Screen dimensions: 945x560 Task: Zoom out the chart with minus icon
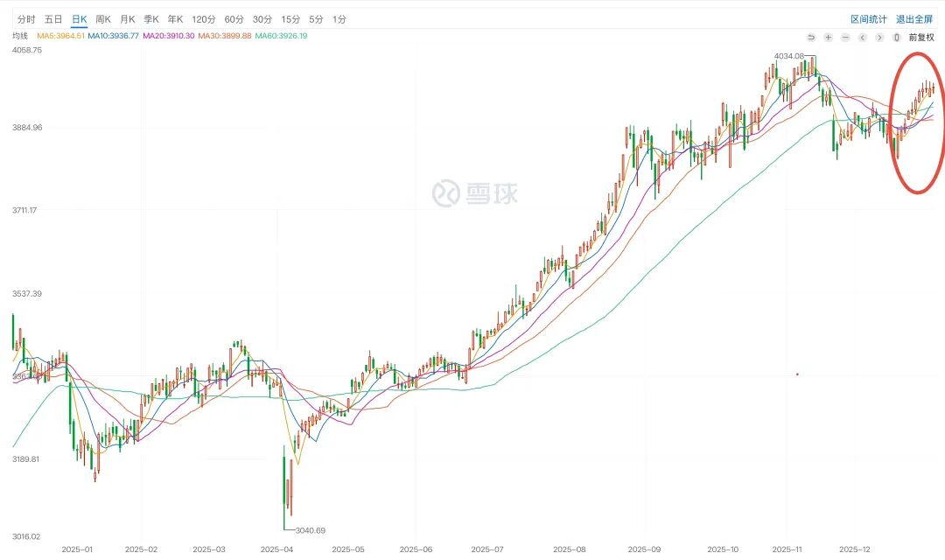tap(845, 37)
